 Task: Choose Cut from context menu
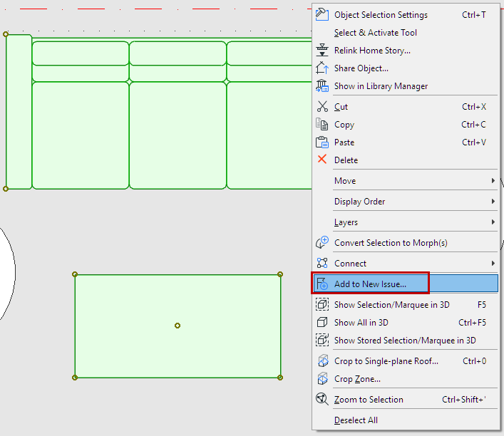[x=406, y=107]
